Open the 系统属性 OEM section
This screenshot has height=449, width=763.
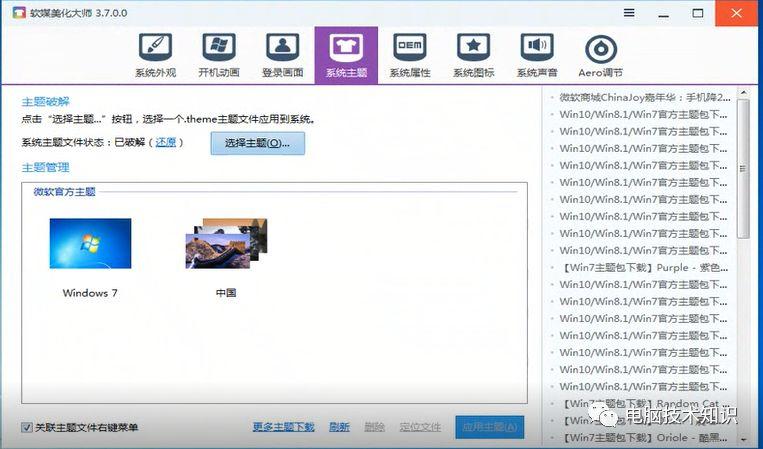coord(410,55)
